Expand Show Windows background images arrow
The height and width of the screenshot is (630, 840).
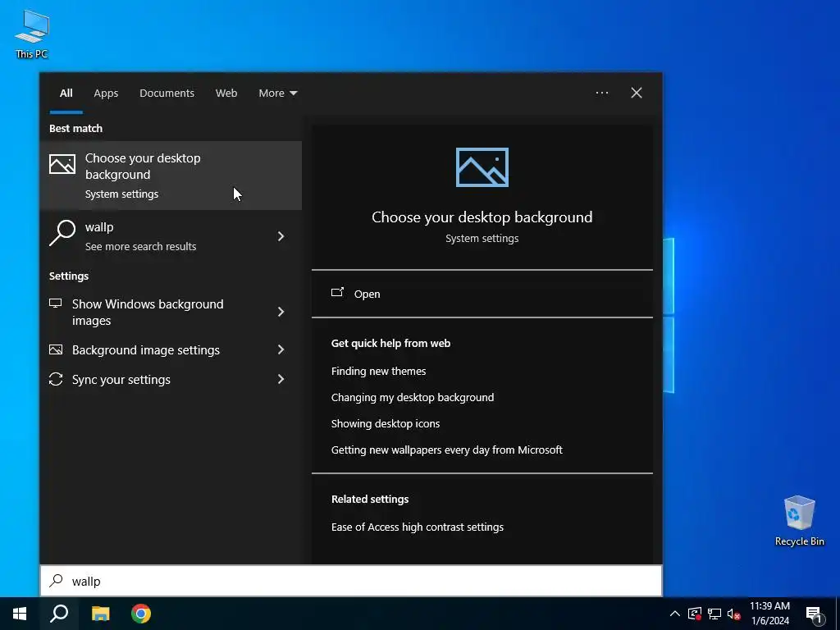[281, 312]
